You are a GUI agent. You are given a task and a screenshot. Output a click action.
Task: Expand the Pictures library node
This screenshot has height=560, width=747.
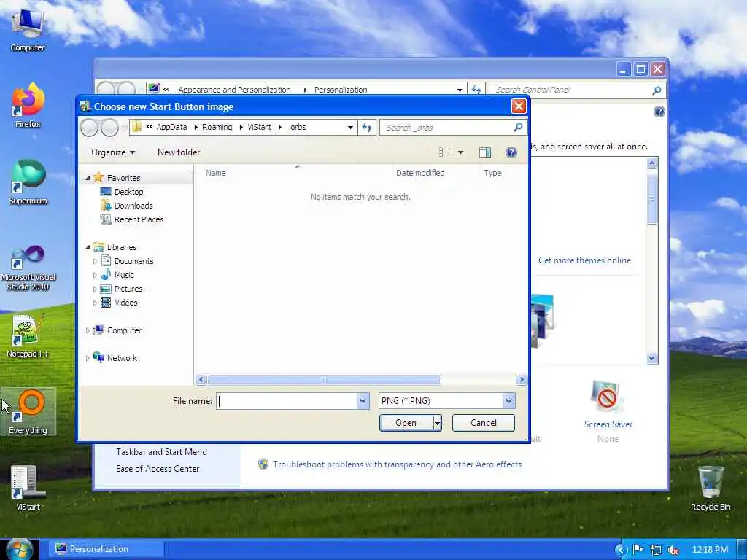pyautogui.click(x=95, y=289)
